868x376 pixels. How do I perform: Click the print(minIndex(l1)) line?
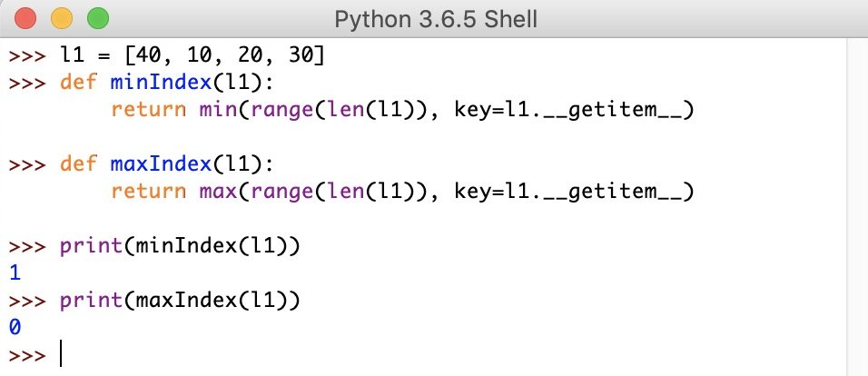180,246
